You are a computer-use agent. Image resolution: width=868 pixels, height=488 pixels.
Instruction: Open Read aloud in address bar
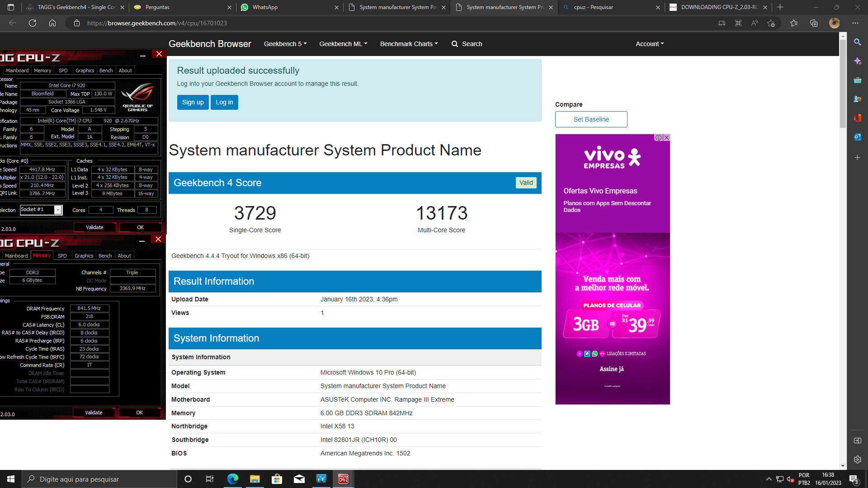[x=755, y=23]
